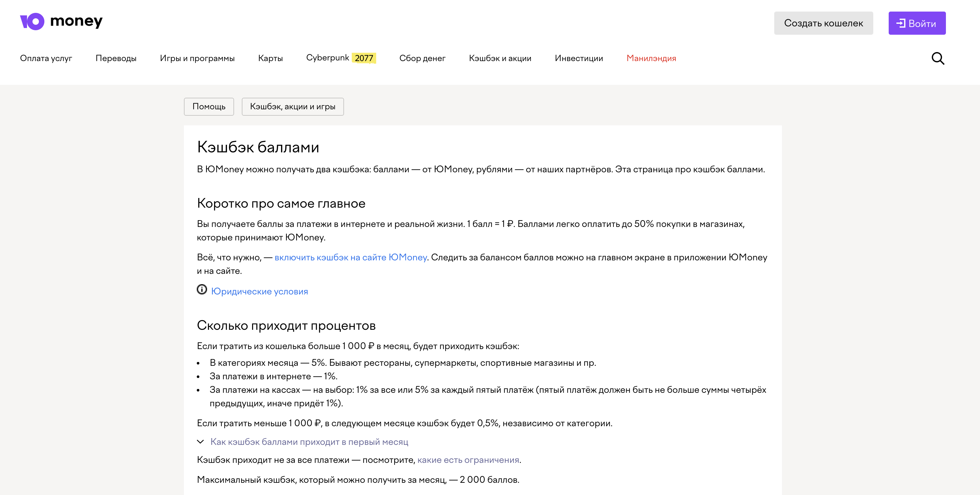Open the Карты menu item
This screenshot has width=980, height=495.
(x=270, y=58)
